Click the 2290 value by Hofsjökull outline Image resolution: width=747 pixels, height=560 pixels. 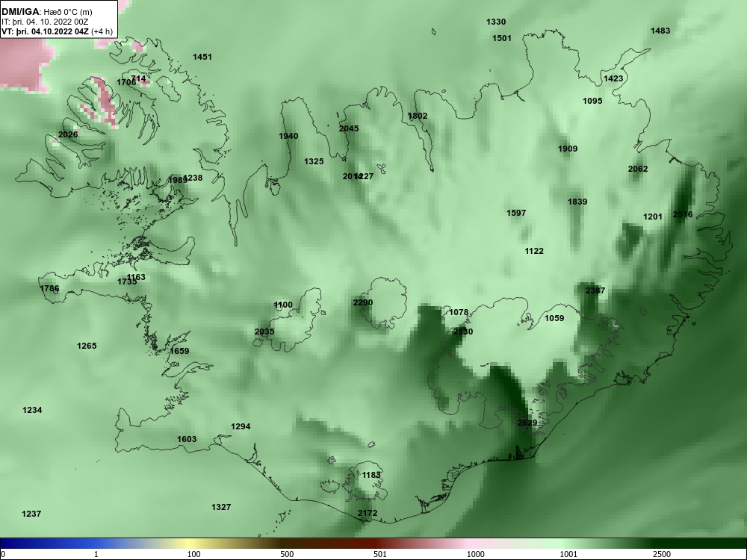click(x=363, y=303)
